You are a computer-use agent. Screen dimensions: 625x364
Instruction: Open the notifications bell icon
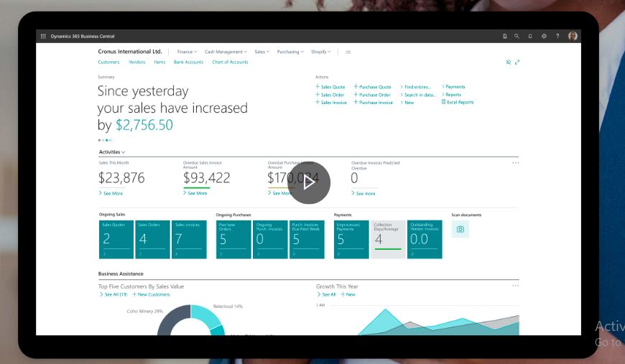pos(530,36)
